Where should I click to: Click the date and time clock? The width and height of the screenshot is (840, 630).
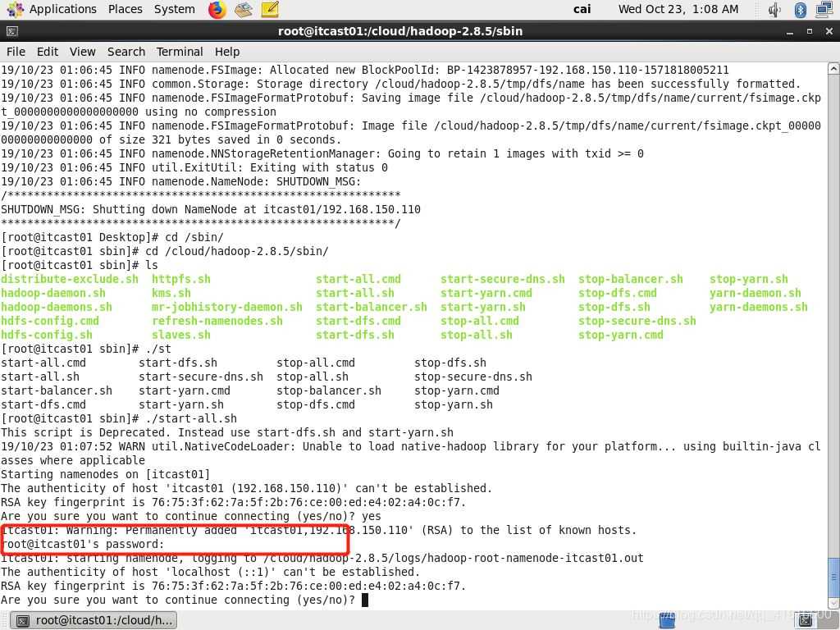pos(678,9)
